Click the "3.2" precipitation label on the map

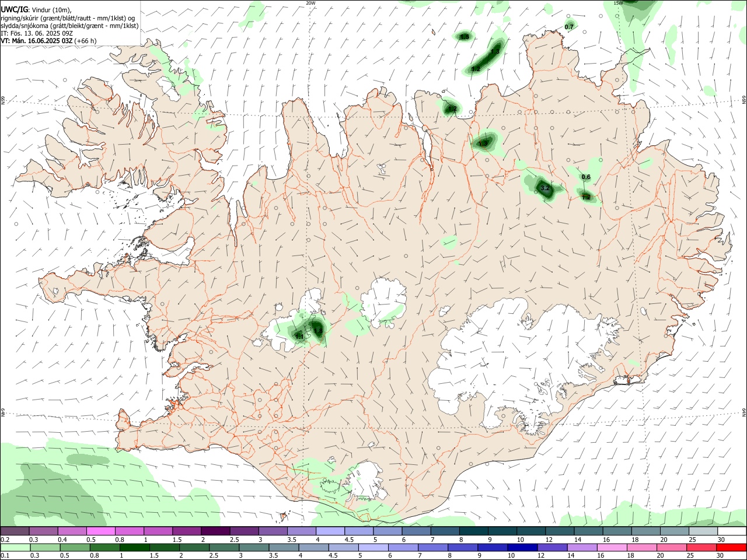[x=545, y=188]
